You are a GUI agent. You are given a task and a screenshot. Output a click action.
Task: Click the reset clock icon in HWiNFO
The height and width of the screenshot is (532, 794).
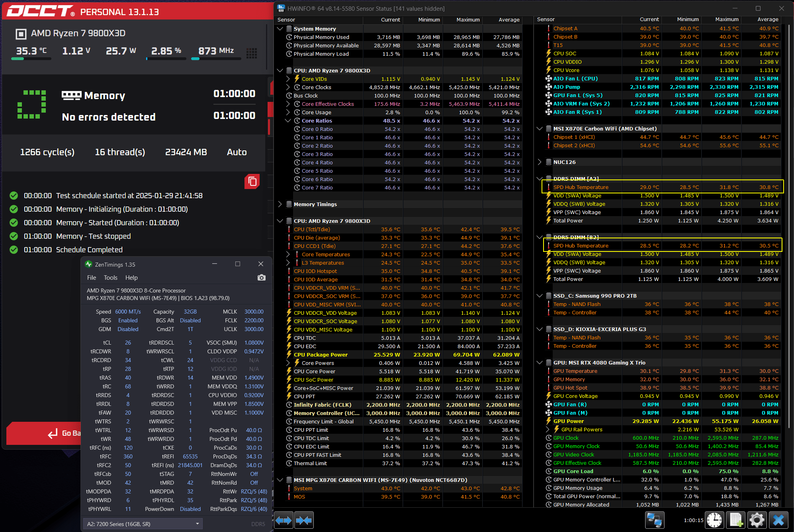click(x=714, y=520)
